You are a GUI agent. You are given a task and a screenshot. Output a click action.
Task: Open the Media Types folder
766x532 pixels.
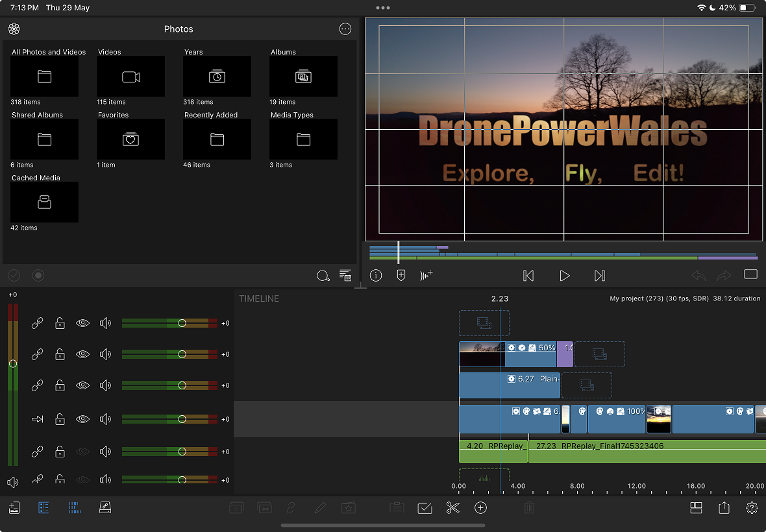pyautogui.click(x=303, y=139)
